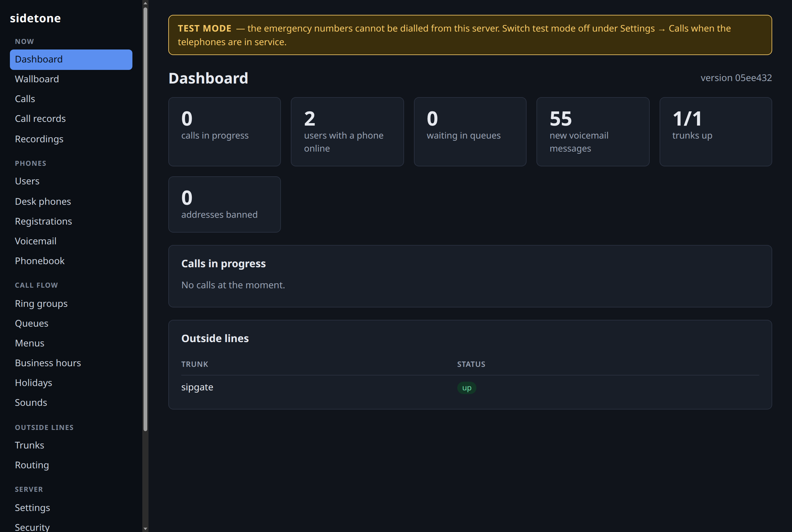Go to Desk phones

coord(71,201)
